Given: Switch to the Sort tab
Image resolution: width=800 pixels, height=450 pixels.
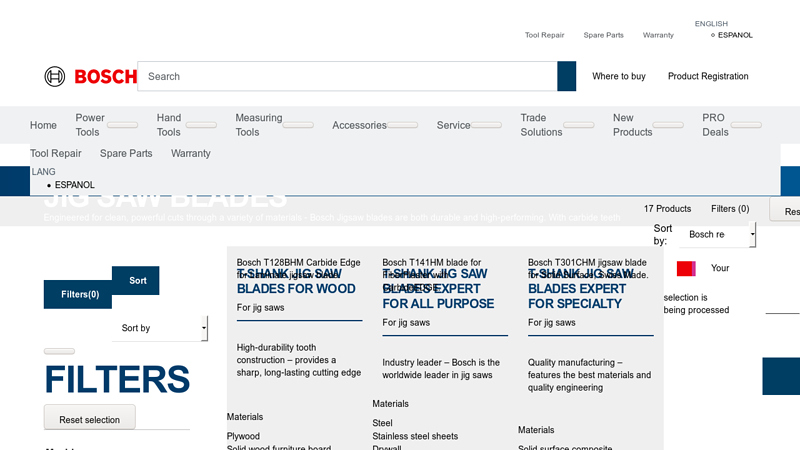Looking at the screenshot, I should (137, 281).
